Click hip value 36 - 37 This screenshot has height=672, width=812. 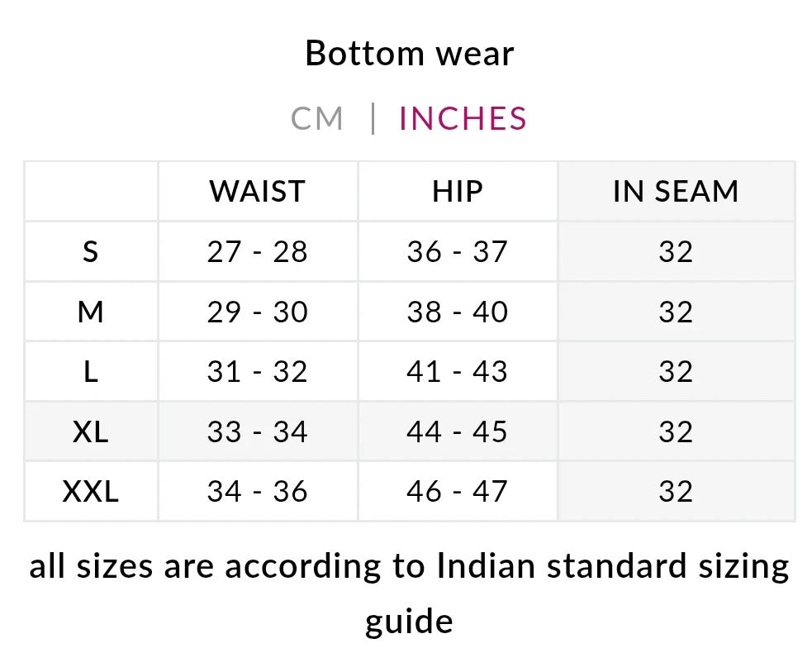(457, 252)
